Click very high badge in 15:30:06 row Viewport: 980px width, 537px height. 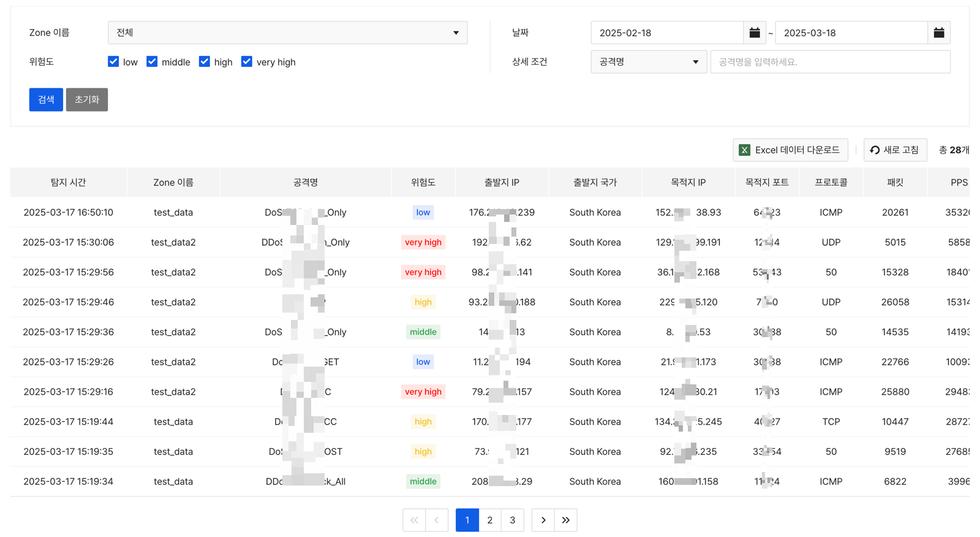pos(423,243)
